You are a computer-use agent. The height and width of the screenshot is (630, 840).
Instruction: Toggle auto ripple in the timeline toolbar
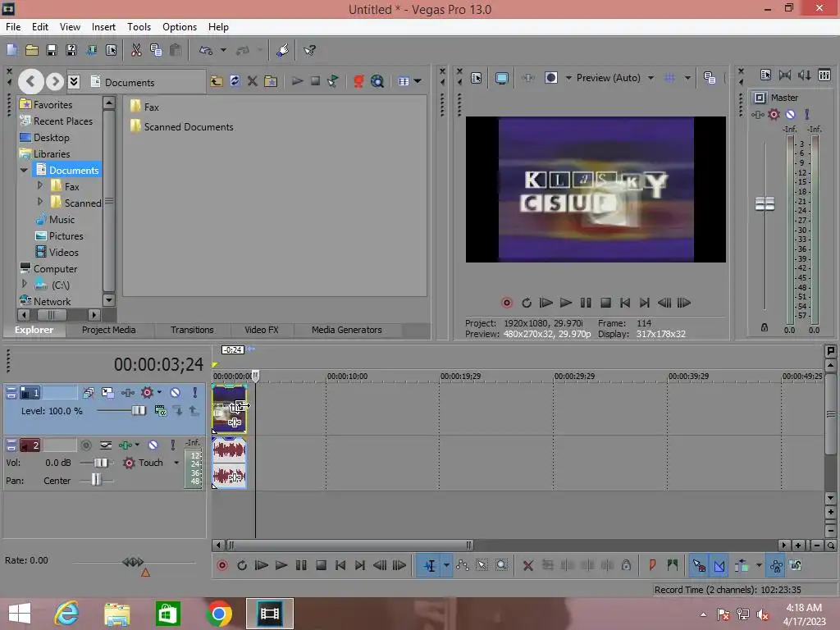pyautogui.click(x=742, y=565)
